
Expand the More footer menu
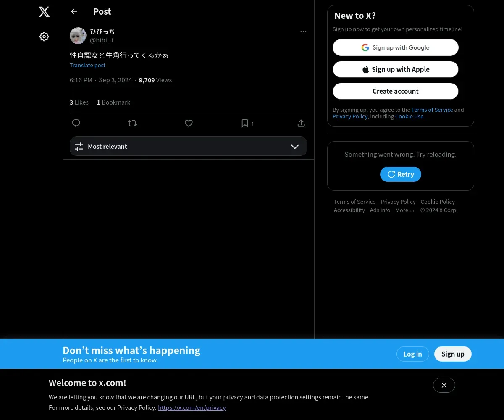[404, 210]
